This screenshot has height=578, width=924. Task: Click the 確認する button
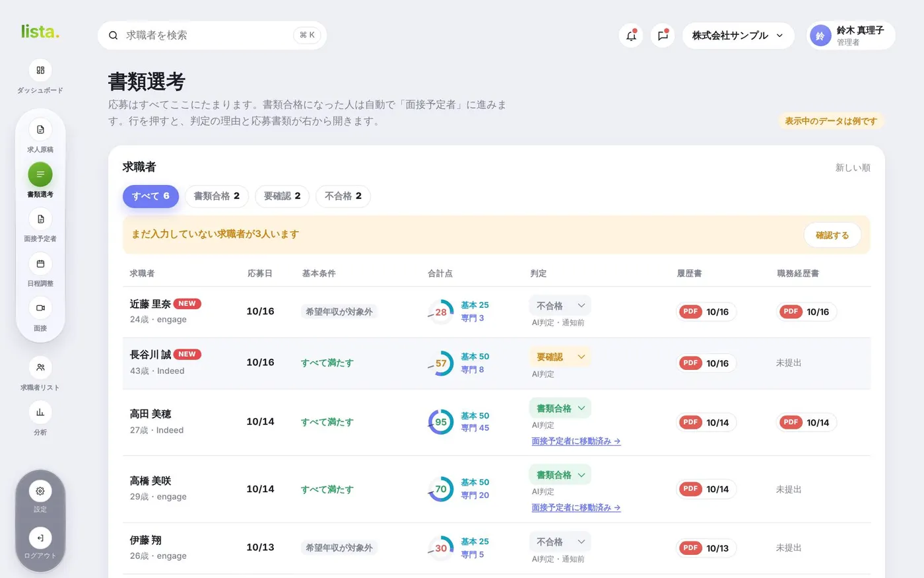pyautogui.click(x=832, y=235)
